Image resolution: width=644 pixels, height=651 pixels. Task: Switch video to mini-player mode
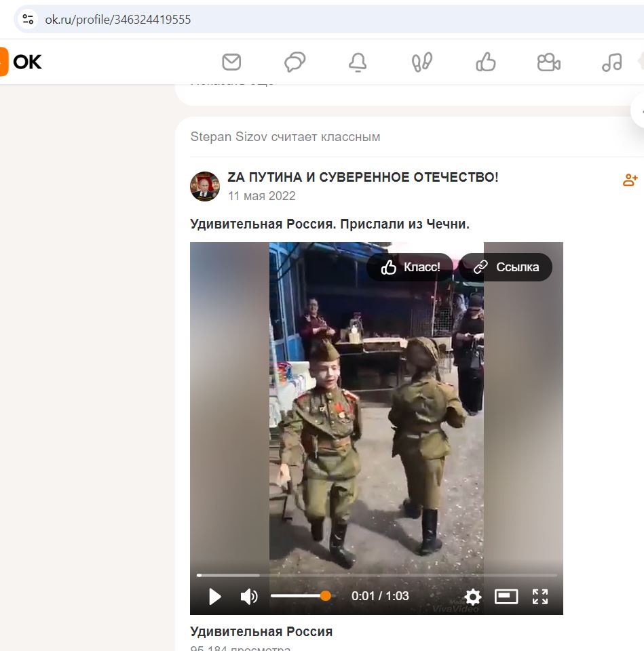point(506,597)
